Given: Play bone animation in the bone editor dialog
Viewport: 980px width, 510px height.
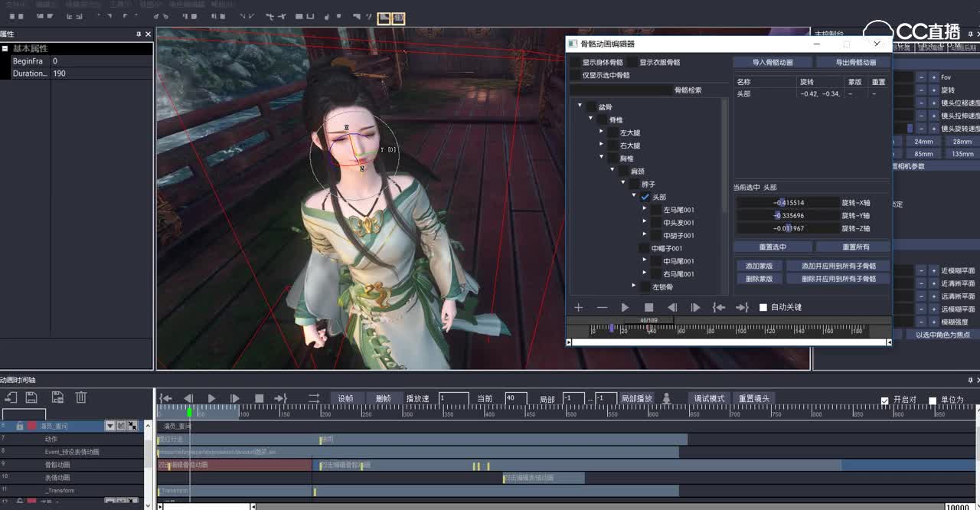Looking at the screenshot, I should click(626, 307).
